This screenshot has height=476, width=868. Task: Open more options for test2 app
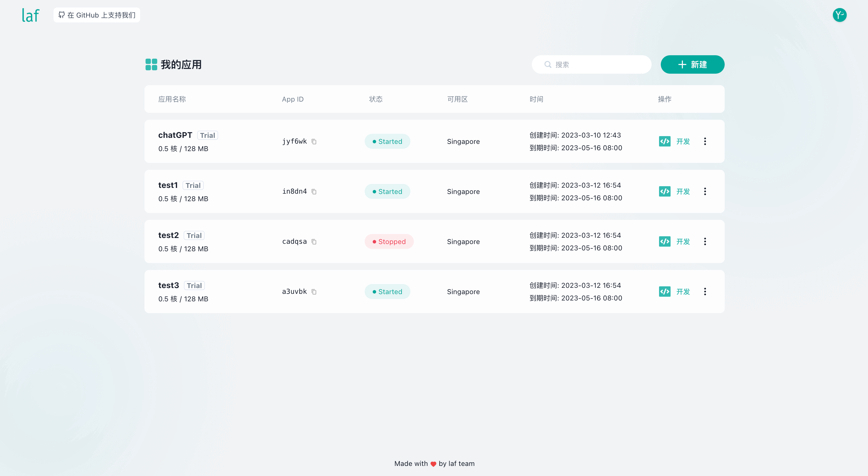point(705,241)
